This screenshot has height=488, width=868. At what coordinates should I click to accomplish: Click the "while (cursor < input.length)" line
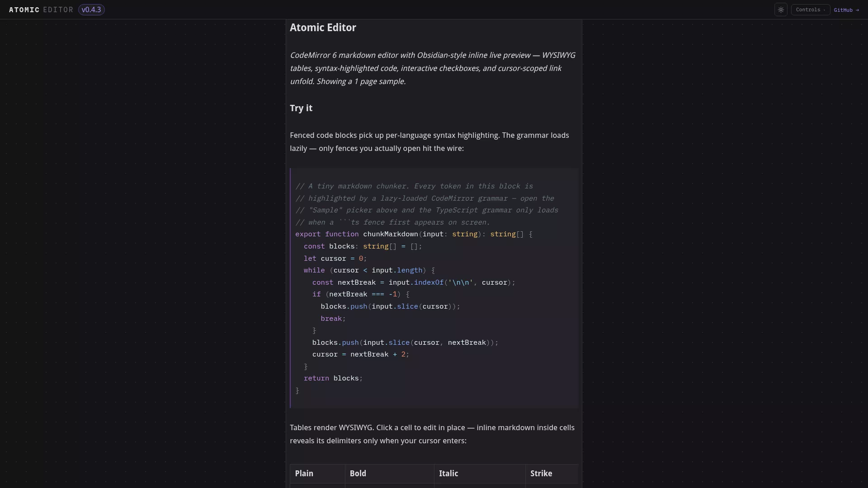tap(369, 270)
